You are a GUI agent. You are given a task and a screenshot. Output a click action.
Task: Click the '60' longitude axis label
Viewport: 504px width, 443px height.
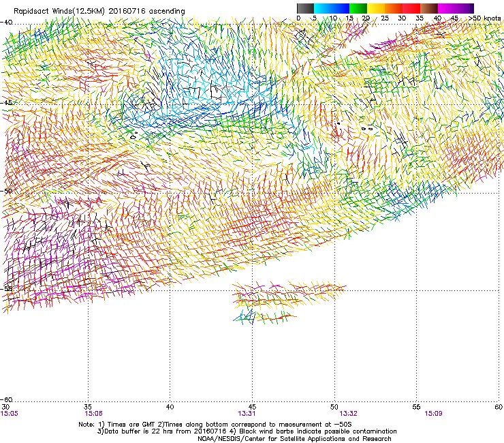click(499, 407)
